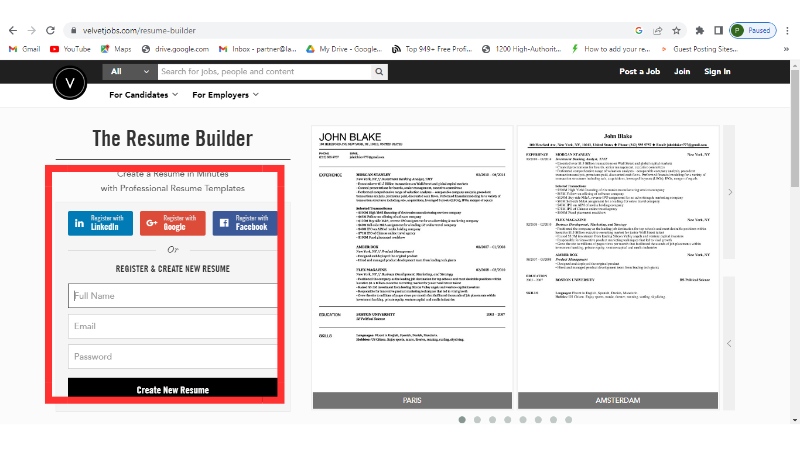Register with Google

(173, 223)
